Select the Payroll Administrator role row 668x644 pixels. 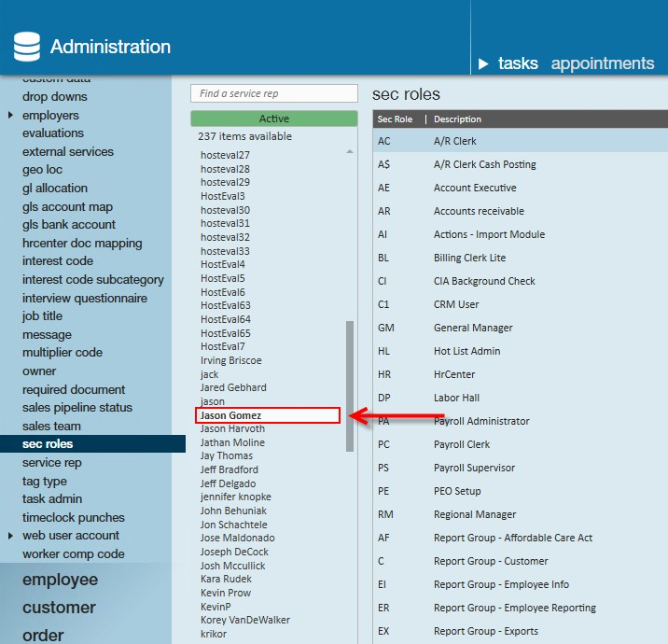point(521,421)
